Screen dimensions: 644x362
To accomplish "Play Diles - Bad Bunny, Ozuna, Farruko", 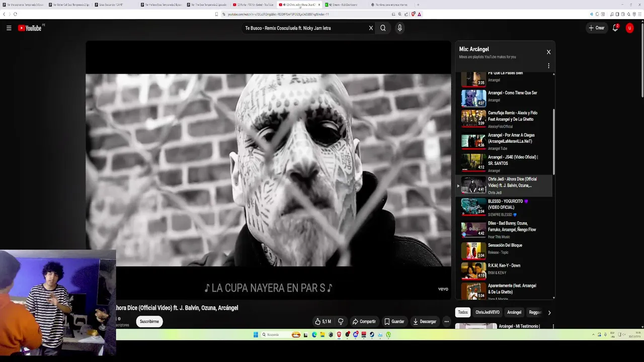I will (507, 230).
